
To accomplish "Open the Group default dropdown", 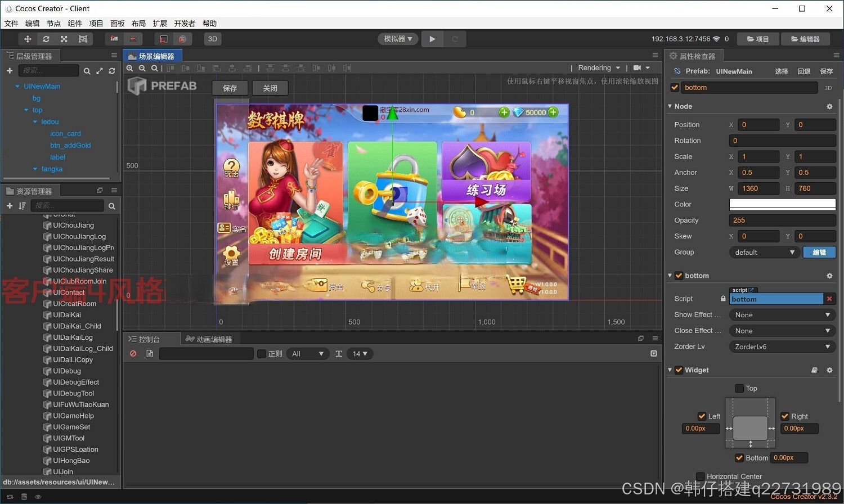I will coord(764,252).
